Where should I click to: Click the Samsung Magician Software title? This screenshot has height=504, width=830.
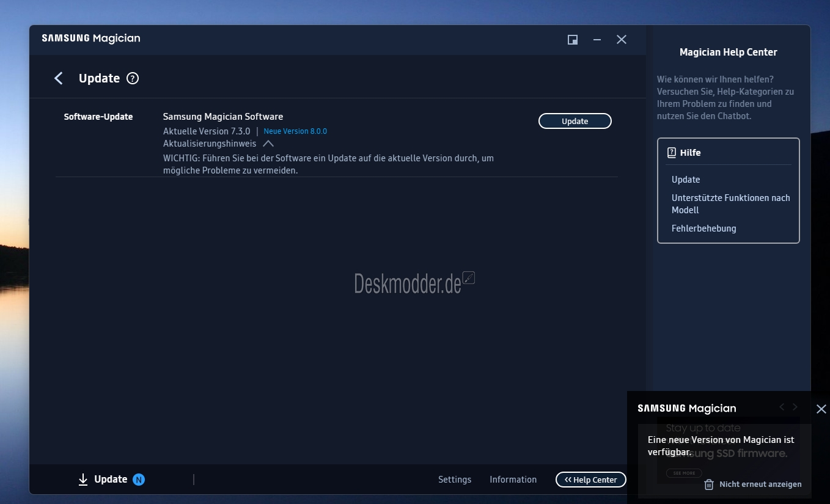[223, 117]
